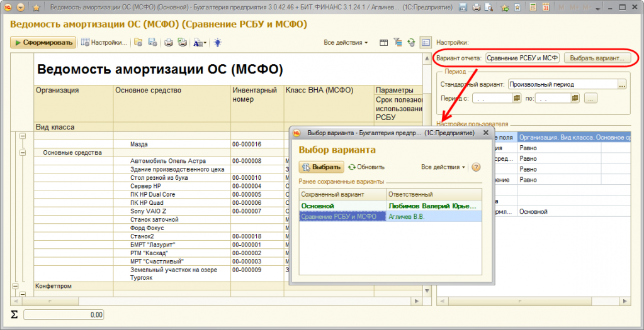The width and height of the screenshot is (644, 330).
Task: Toggle the settings panel icon in toolbar
Action: 426,43
